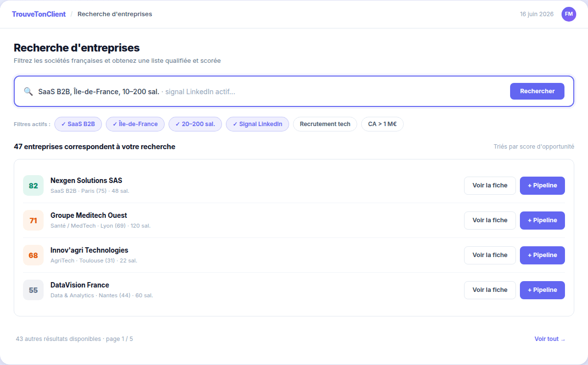Click the 16 juin 2026 date
The height and width of the screenshot is (365, 588).
point(537,14)
